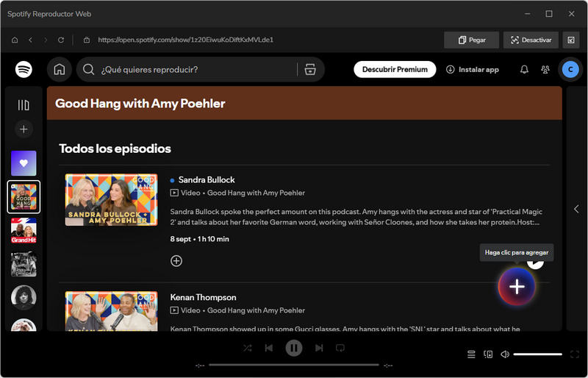Click the site lock icon beside URL

click(87, 40)
